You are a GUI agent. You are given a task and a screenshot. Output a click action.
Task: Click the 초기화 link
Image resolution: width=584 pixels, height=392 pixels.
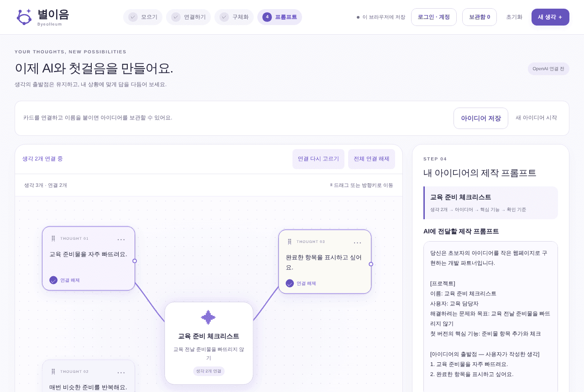(x=514, y=17)
